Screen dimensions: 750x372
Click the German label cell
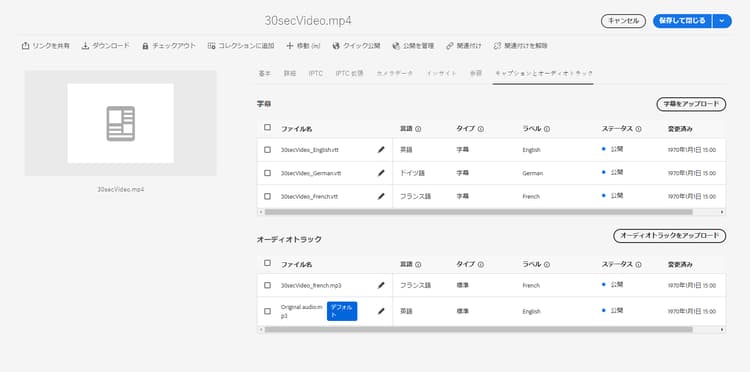533,174
